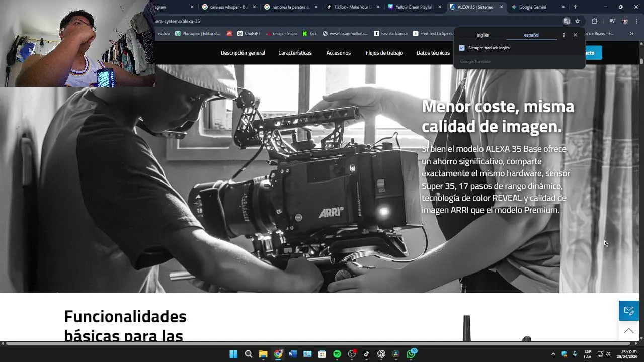Screen dimensions: 644x362
Task: Open Spotify from taskbar
Action: tap(337, 354)
